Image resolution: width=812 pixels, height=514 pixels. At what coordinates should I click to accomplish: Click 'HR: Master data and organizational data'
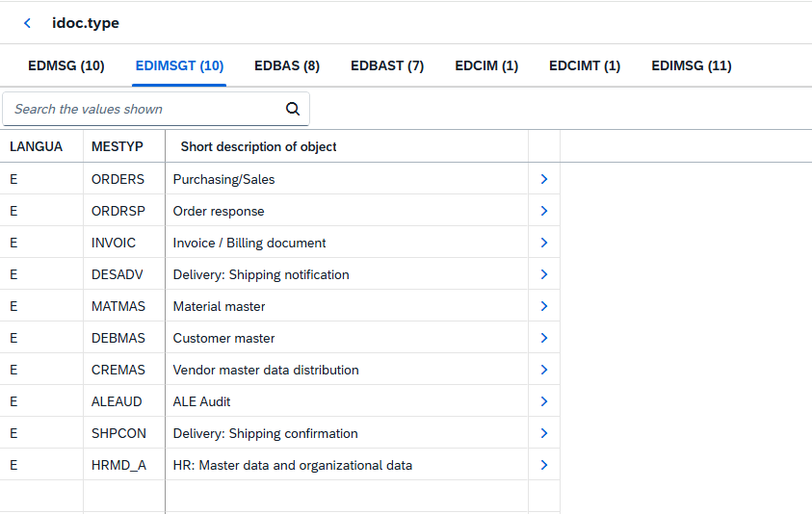pos(293,465)
